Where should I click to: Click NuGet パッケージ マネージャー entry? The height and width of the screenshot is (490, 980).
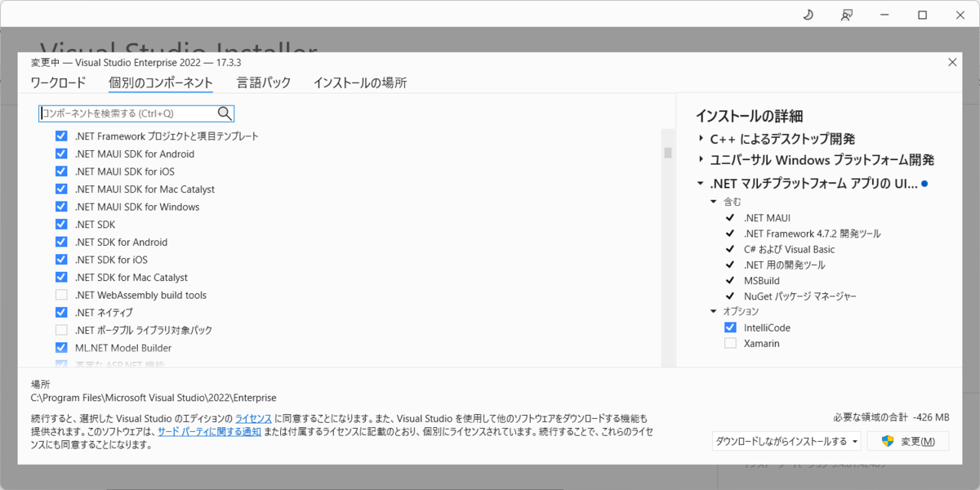click(800, 296)
